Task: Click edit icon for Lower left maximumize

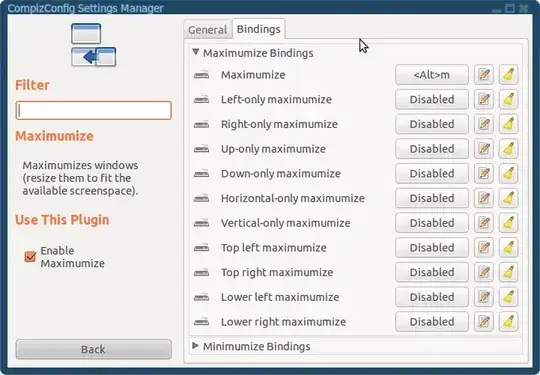Action: click(484, 297)
